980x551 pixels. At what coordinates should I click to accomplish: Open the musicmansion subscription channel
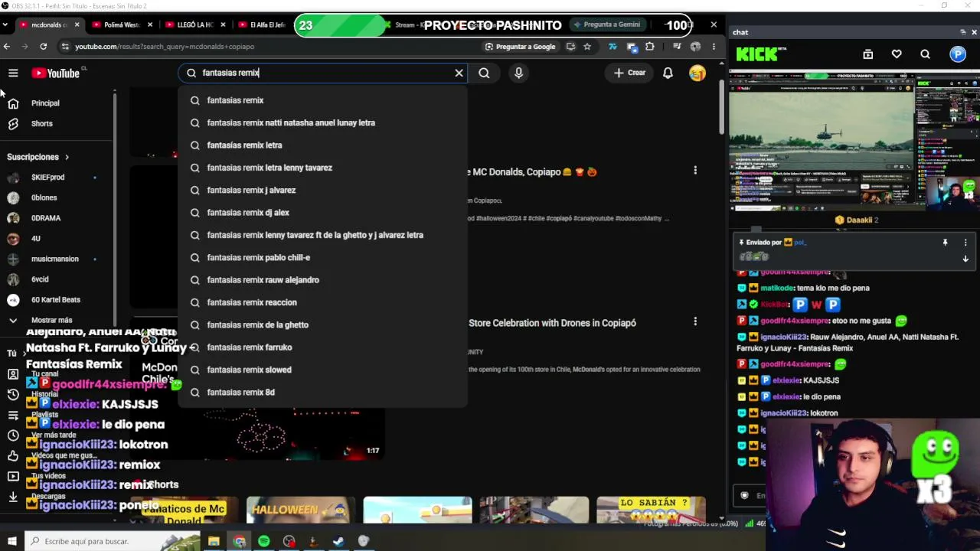click(x=55, y=259)
